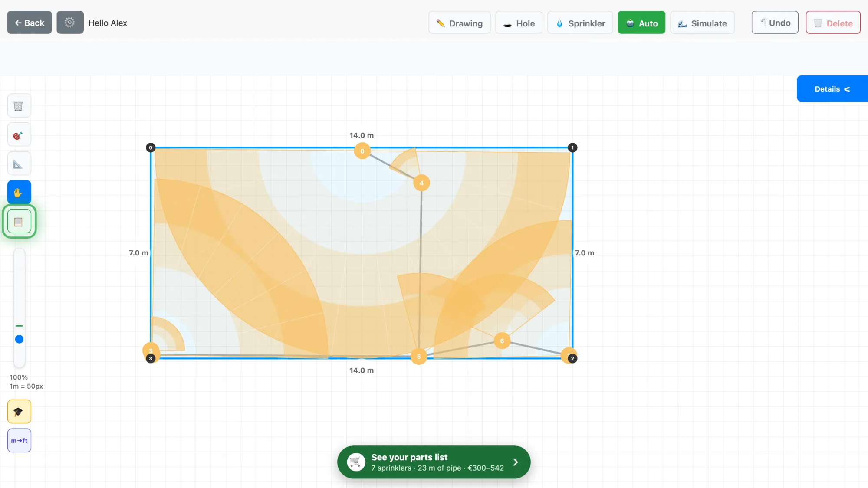
Task: Select the set-square measure tool
Action: coord(19,164)
